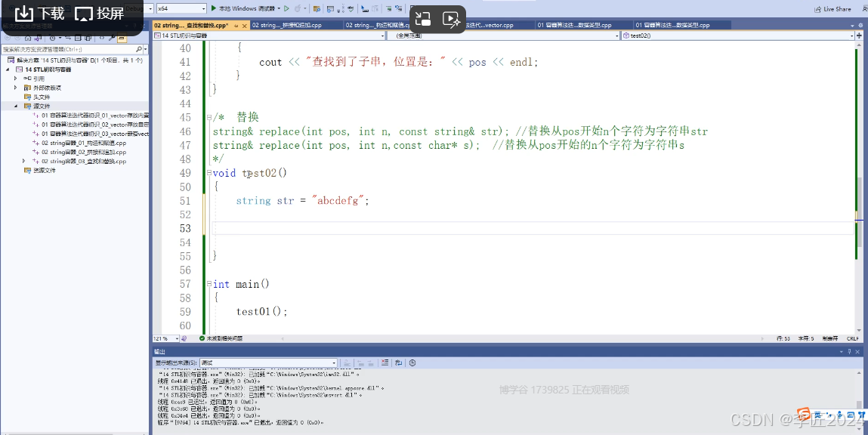868x435 pixels.
Task: Click the 未找到相关问题 status indicator
Action: 221,338
